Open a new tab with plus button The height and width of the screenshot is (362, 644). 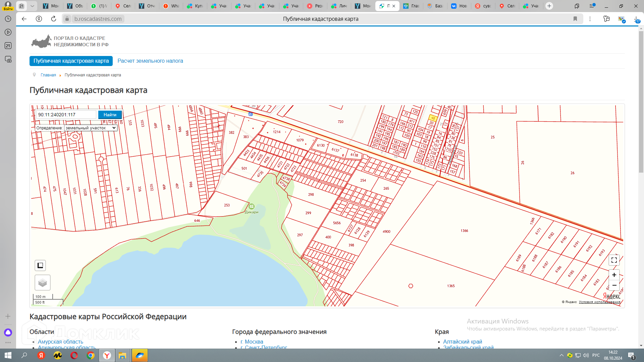[549, 6]
